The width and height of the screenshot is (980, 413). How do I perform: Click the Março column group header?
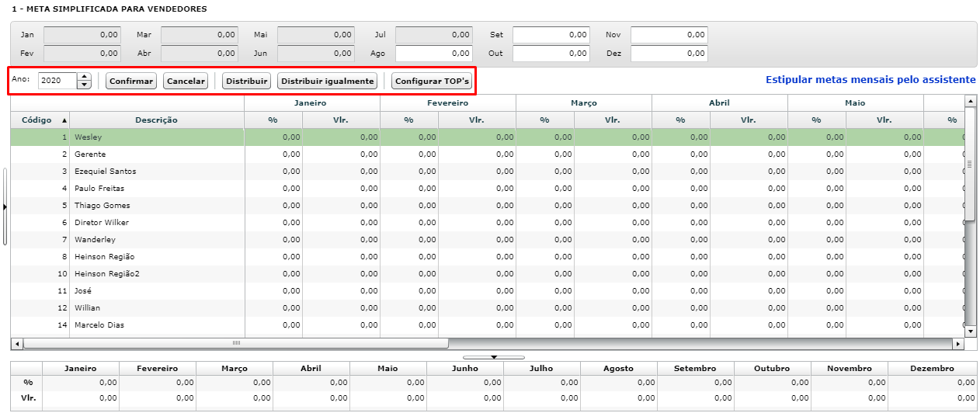click(584, 102)
